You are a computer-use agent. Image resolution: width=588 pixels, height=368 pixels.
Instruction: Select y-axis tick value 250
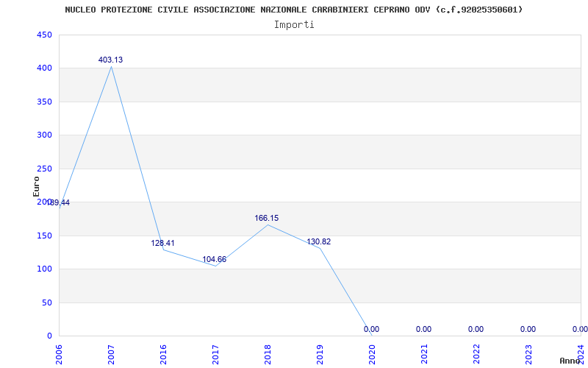tap(44, 169)
